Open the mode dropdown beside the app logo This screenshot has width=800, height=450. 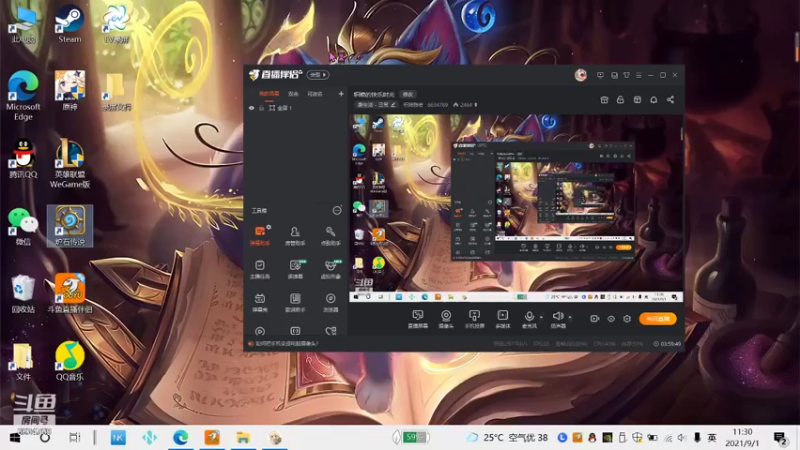pos(318,75)
